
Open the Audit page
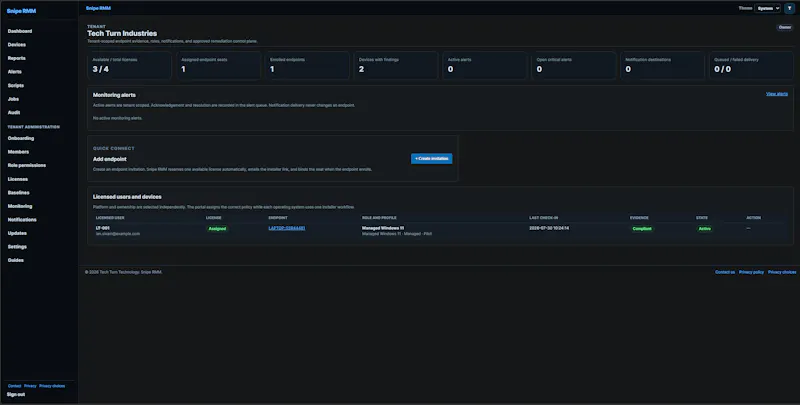point(14,113)
